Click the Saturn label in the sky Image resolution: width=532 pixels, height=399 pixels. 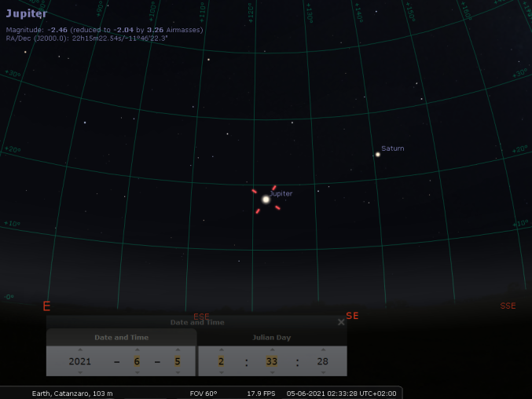point(393,148)
